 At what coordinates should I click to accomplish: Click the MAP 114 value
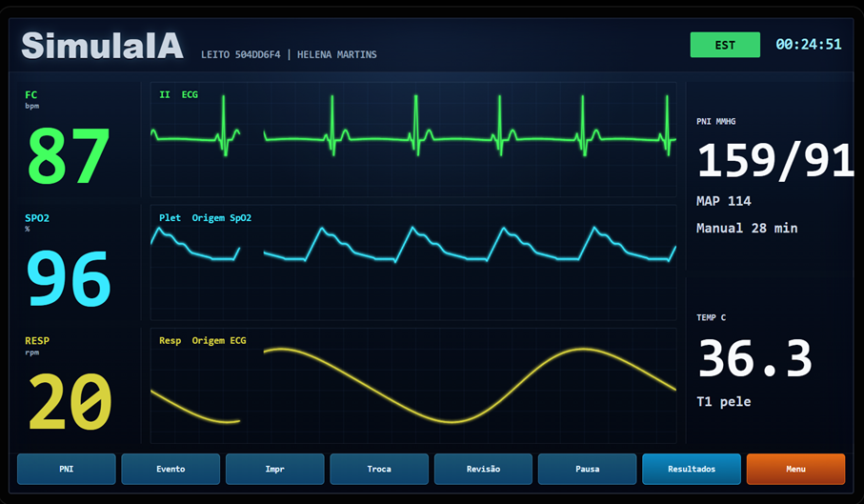point(723,201)
